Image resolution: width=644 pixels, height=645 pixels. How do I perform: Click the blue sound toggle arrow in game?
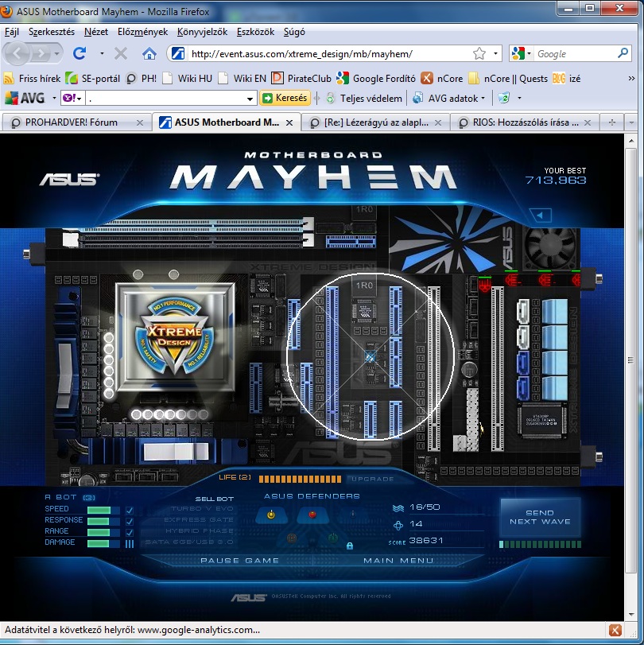[x=541, y=216]
